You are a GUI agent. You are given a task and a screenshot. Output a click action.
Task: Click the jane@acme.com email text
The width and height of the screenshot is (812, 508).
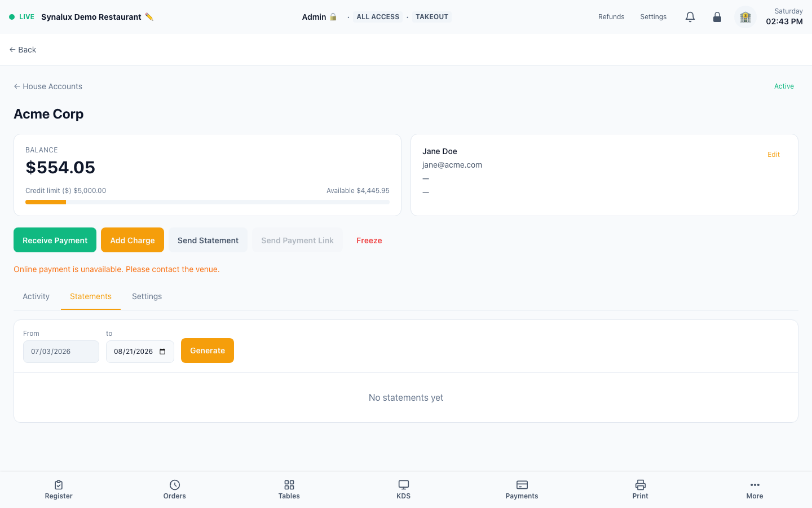point(452,165)
